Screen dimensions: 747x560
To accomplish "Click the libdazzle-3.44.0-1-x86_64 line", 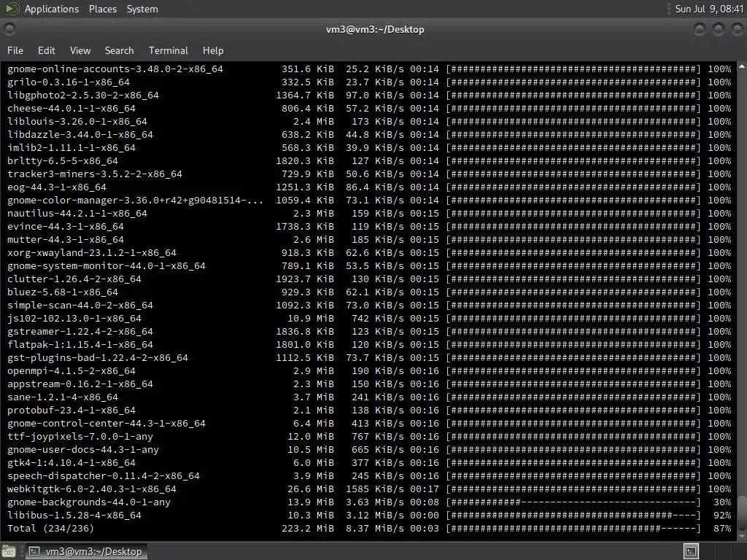I will 369,135.
